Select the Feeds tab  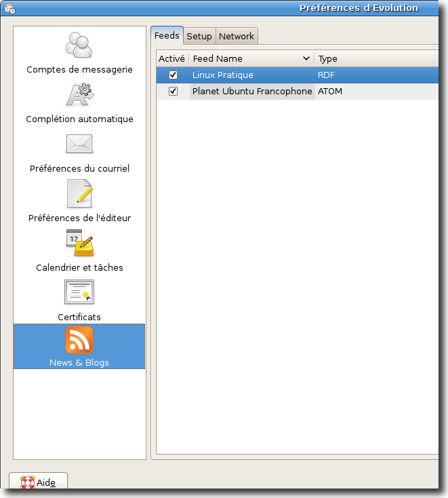167,35
